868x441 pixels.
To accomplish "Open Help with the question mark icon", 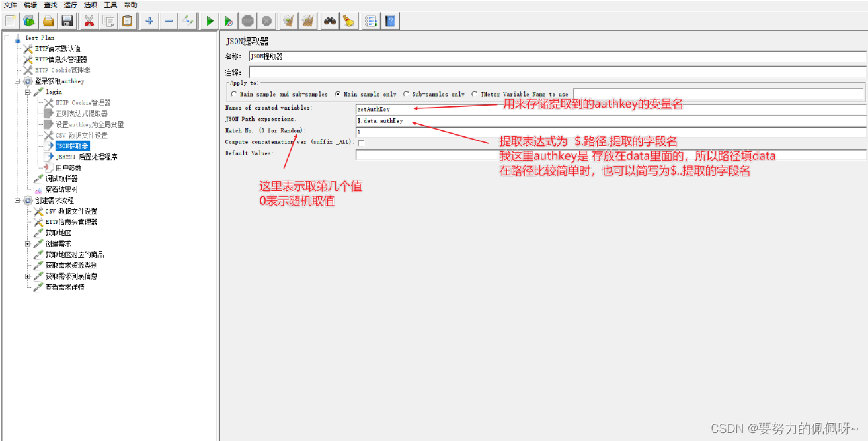I will coord(390,21).
